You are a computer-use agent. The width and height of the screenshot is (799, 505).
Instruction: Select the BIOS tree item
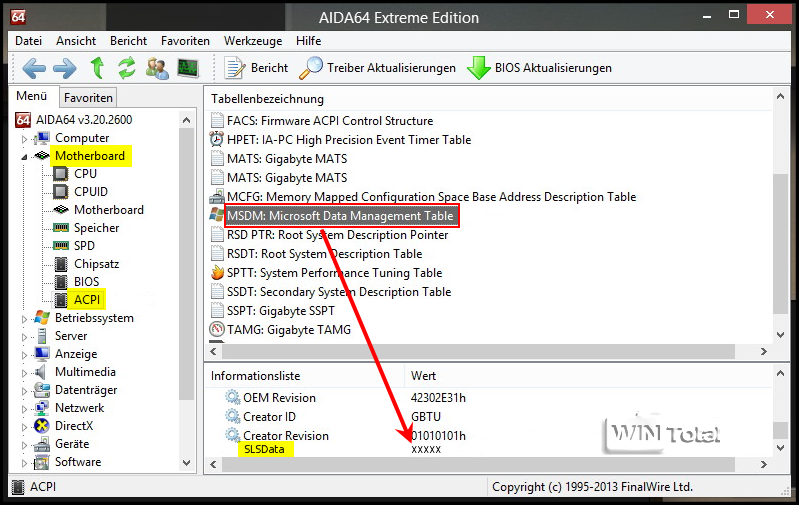pos(86,282)
